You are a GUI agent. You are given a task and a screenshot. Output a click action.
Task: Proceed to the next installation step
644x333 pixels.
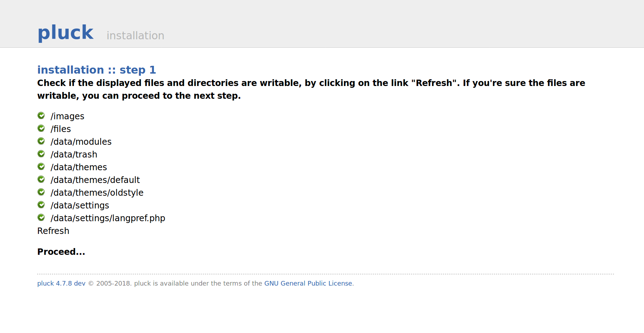point(61,252)
